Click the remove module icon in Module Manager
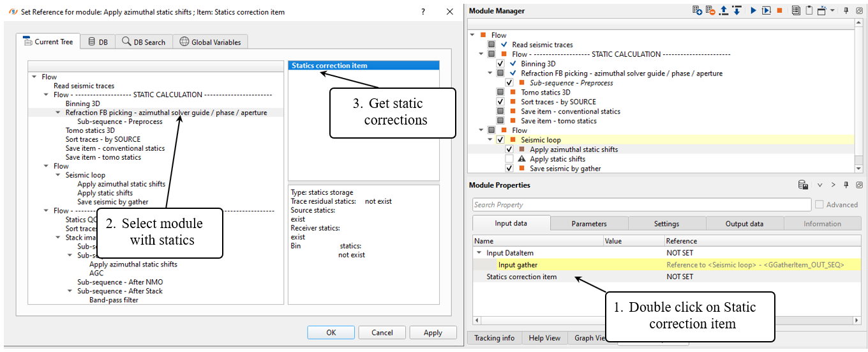 tap(710, 11)
